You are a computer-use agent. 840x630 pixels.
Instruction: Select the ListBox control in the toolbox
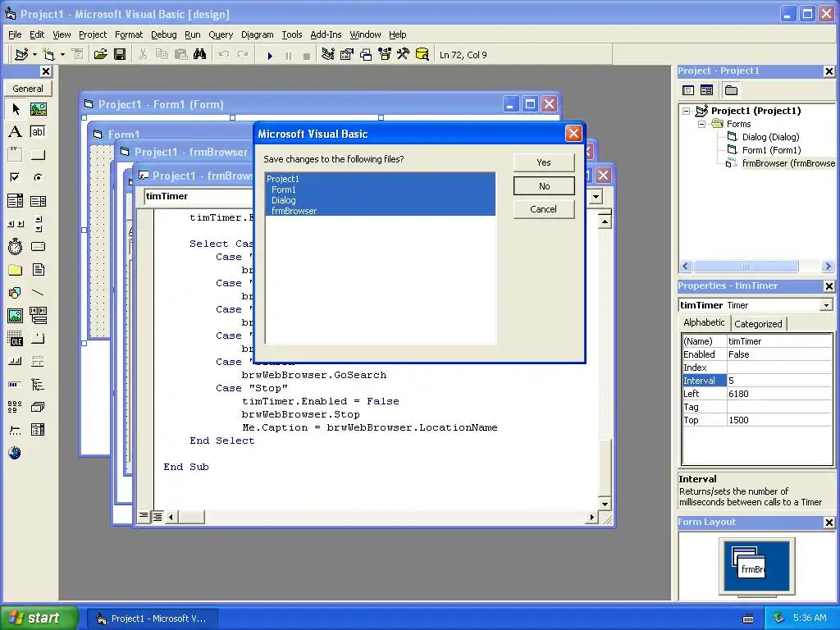click(38, 201)
